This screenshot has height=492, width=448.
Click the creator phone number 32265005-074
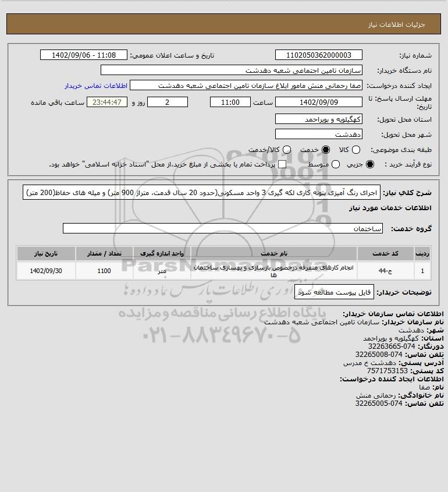click(x=379, y=403)
